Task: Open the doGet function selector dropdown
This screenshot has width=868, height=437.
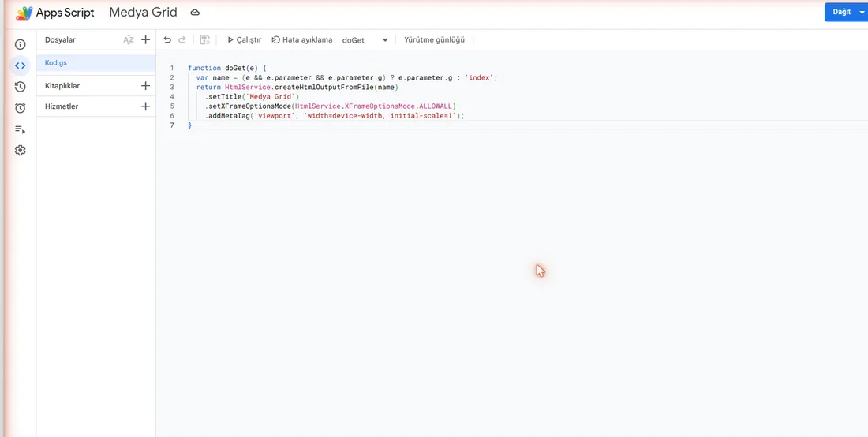Action: click(x=365, y=39)
